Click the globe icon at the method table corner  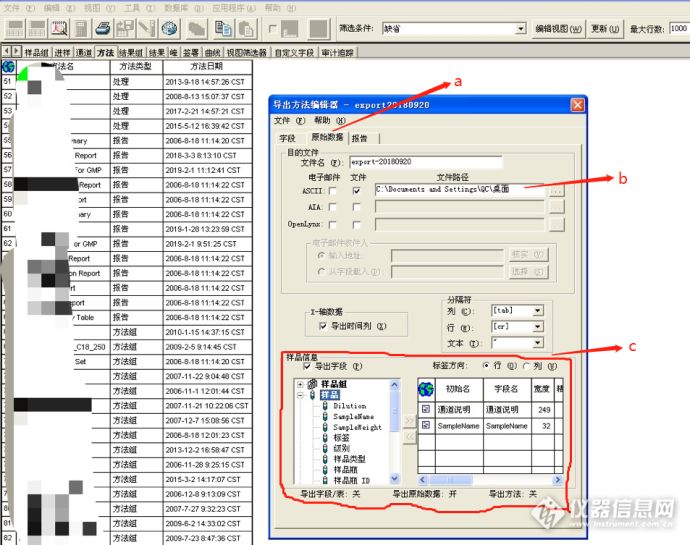coord(9,67)
